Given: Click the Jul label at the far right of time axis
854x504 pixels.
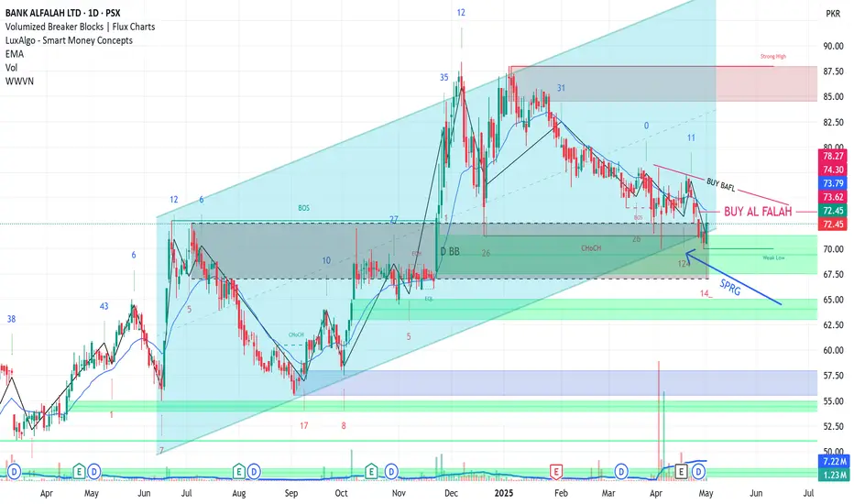Looking at the screenshot, I should click(809, 493).
